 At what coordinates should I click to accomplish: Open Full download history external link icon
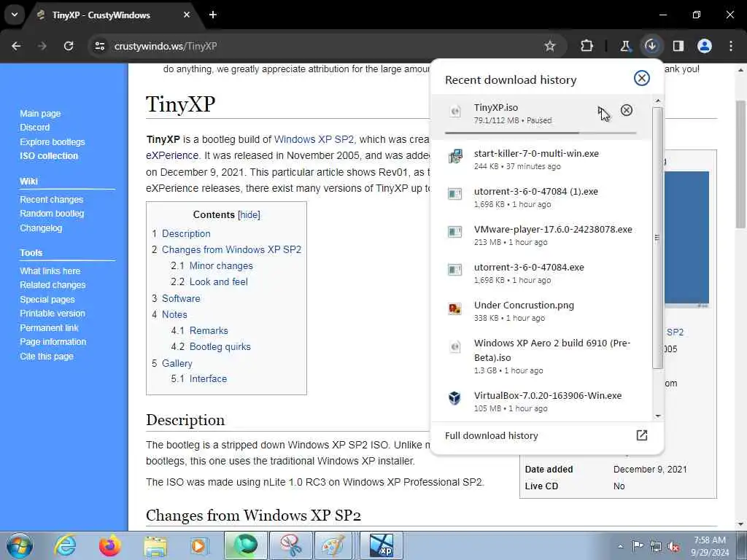click(642, 435)
